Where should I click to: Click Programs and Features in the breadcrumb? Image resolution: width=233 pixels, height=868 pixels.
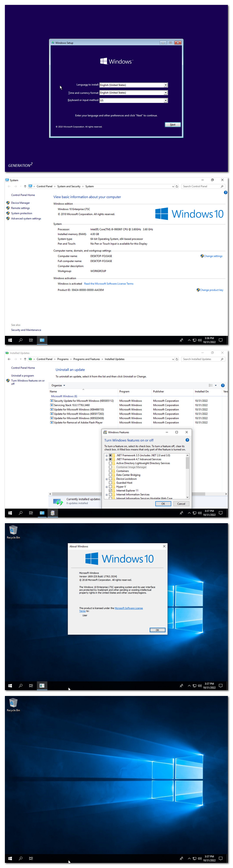[87, 359]
